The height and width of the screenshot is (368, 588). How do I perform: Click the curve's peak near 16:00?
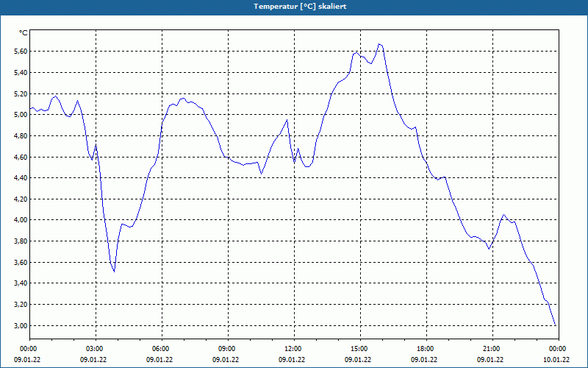coord(379,44)
